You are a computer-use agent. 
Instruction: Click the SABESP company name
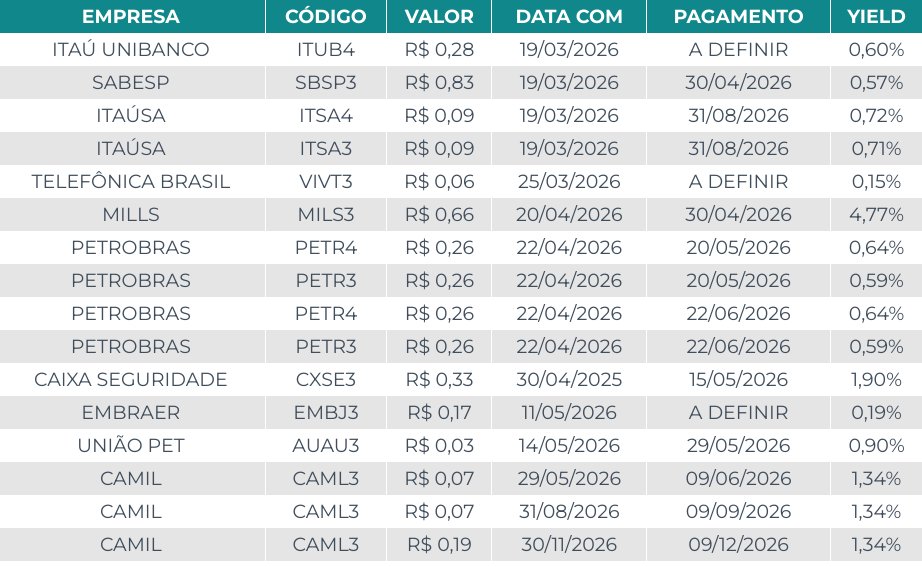coord(131,83)
